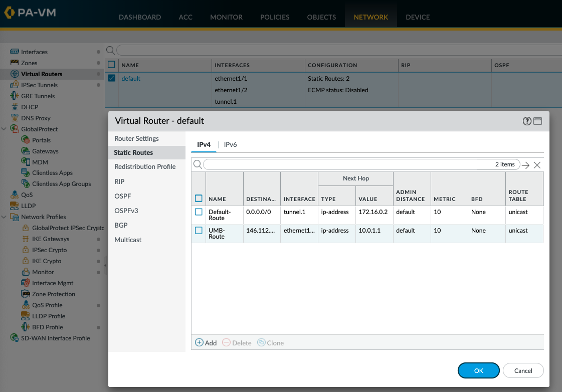Click the SD-WAN Interface Profile icon
Image resolution: width=562 pixels, height=392 pixels.
pos(15,338)
